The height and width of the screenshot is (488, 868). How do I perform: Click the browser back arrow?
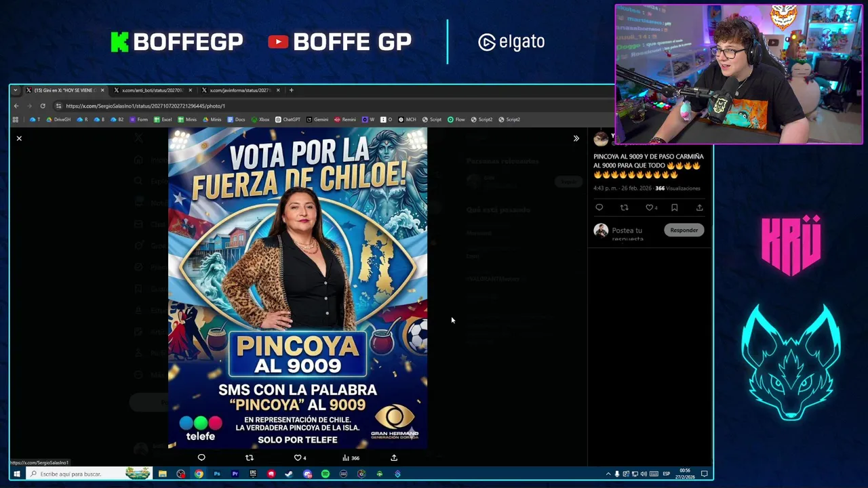tap(16, 106)
